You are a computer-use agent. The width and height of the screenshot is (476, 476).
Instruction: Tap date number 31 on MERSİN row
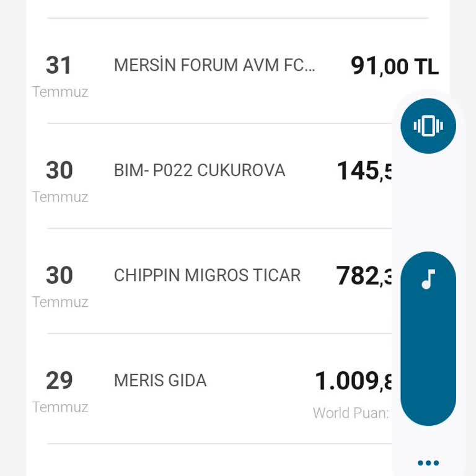59,66
